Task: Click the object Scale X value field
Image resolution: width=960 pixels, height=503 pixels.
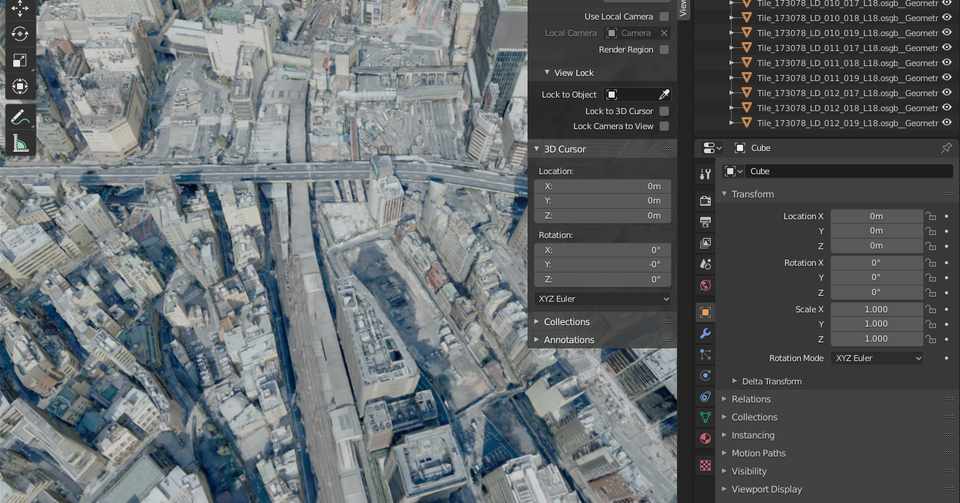Action: tap(877, 310)
